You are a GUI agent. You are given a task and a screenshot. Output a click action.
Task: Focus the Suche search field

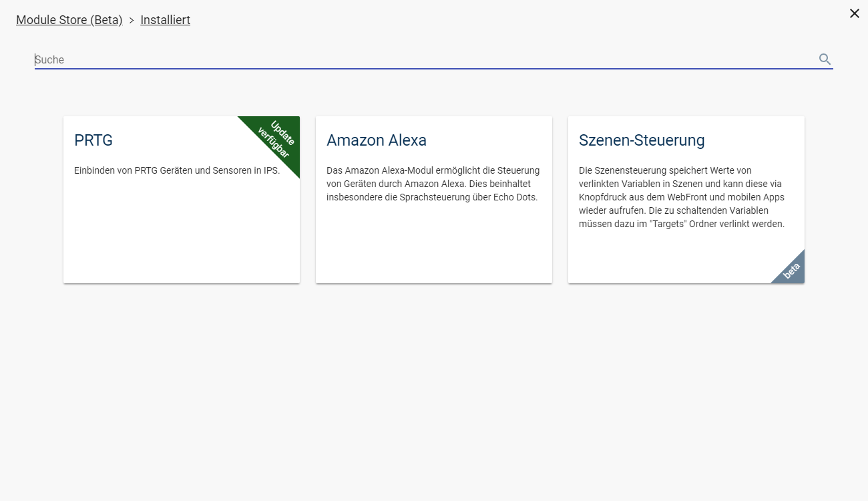pos(421,59)
